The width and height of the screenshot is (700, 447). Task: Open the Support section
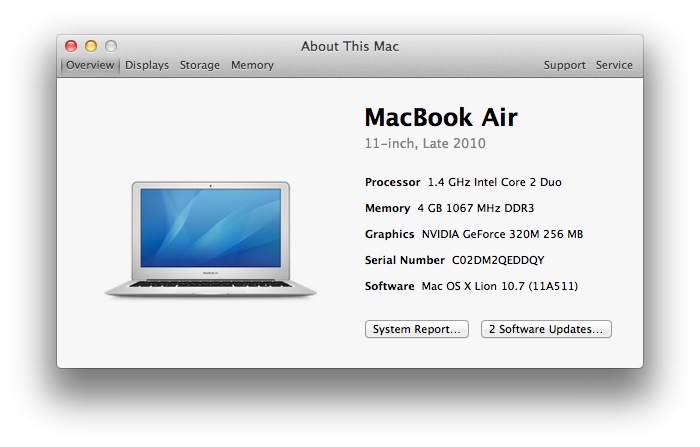click(x=564, y=65)
